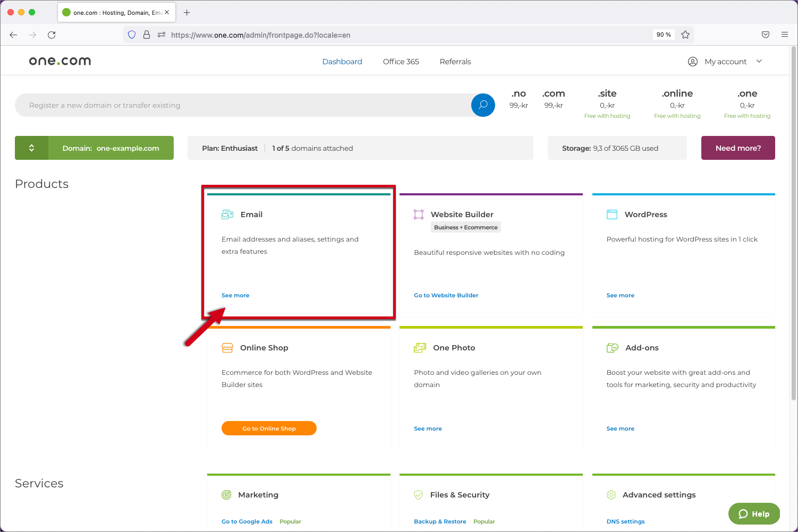Open the DNS settings link
Image resolution: width=798 pixels, height=532 pixels.
625,521
